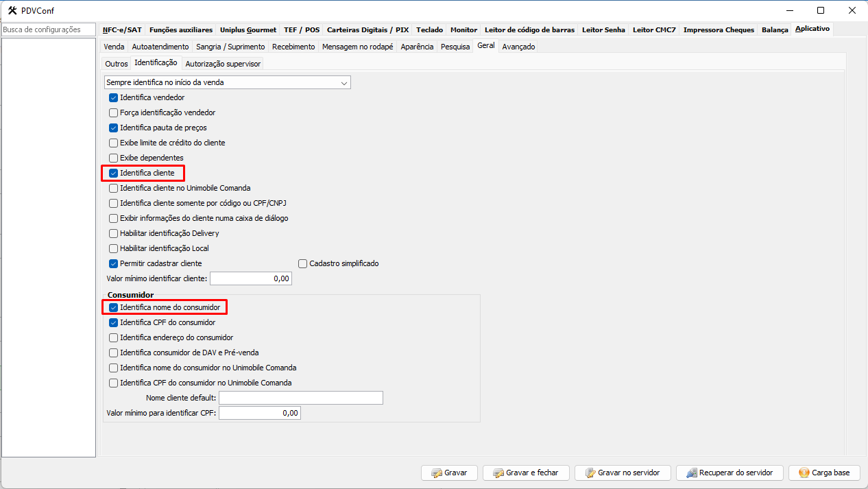Screen dimensions: 868x489
Task: Open the Carteiras Digitais / PIX tab
Action: coord(367,30)
